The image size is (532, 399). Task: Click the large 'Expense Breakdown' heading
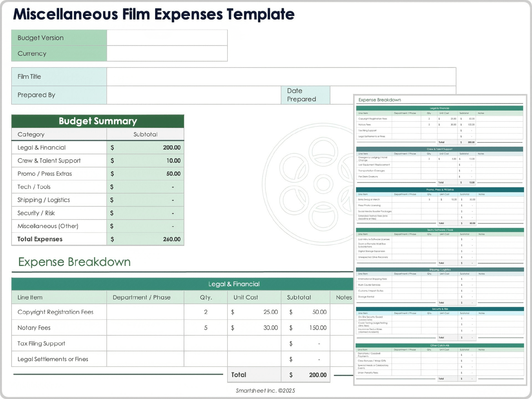[x=74, y=262]
